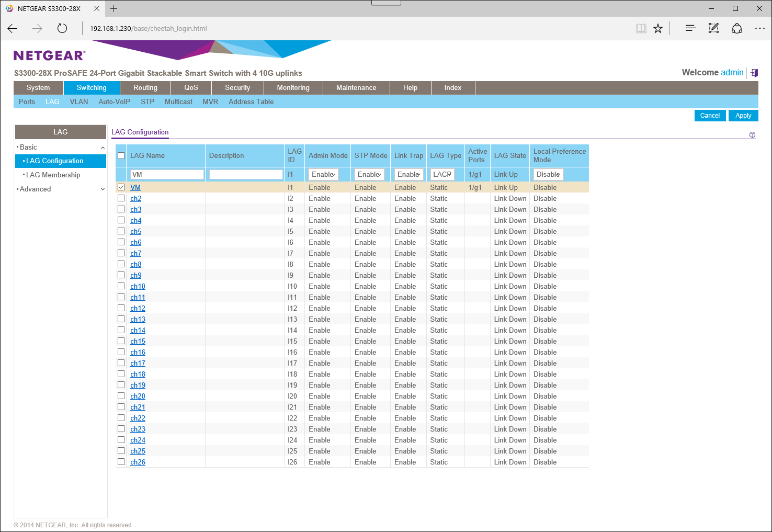Close the NETGEAR S3300-28X browser tab
Image resolution: width=772 pixels, height=532 pixels.
point(96,8)
